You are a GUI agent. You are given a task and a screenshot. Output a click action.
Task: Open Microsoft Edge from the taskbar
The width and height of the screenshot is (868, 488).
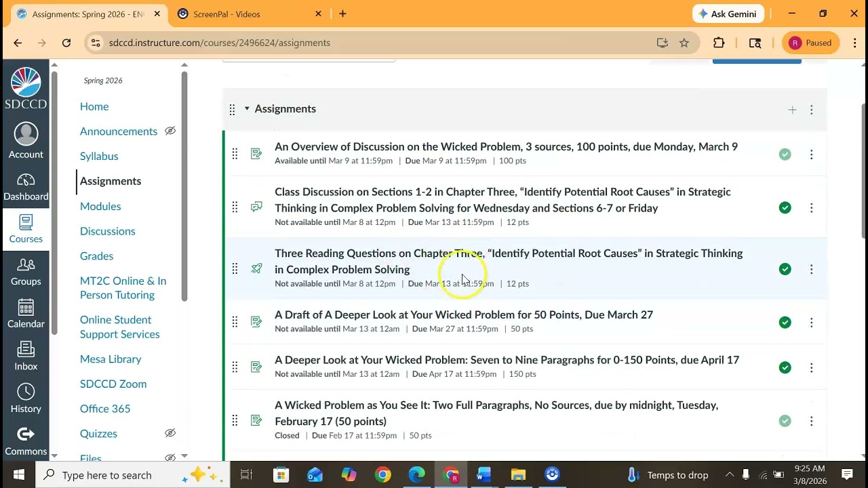point(416,474)
